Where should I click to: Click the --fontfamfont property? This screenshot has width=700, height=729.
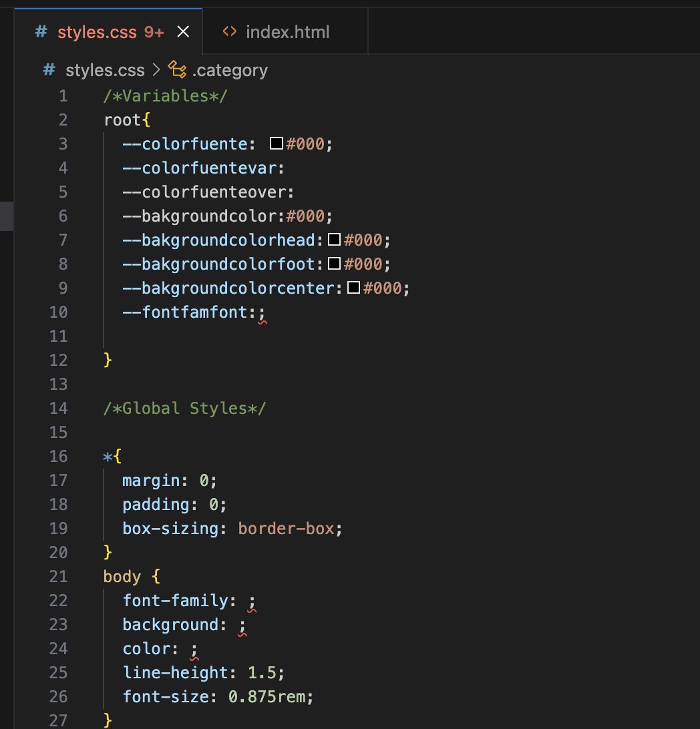185,312
